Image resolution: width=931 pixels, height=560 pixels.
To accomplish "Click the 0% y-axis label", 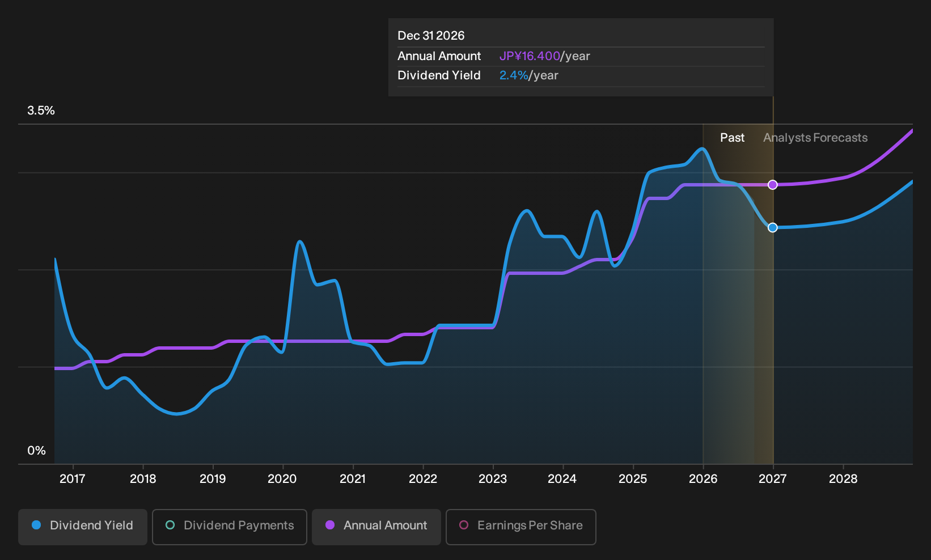I will point(36,451).
